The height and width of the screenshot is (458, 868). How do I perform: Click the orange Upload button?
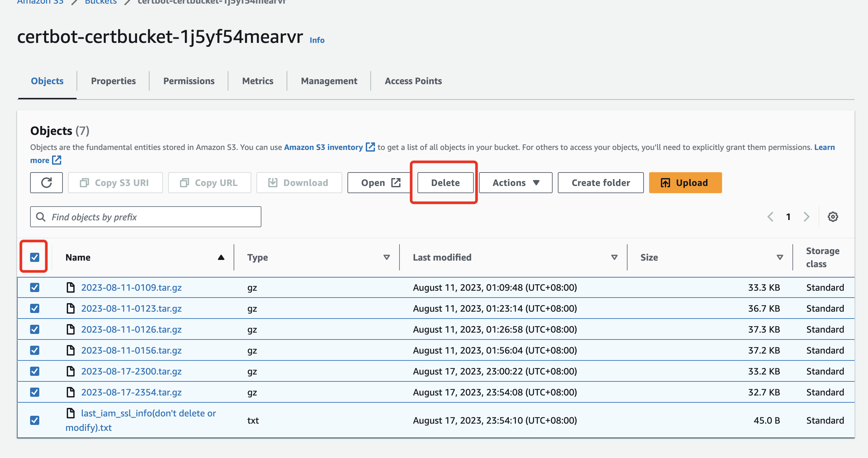click(x=685, y=183)
